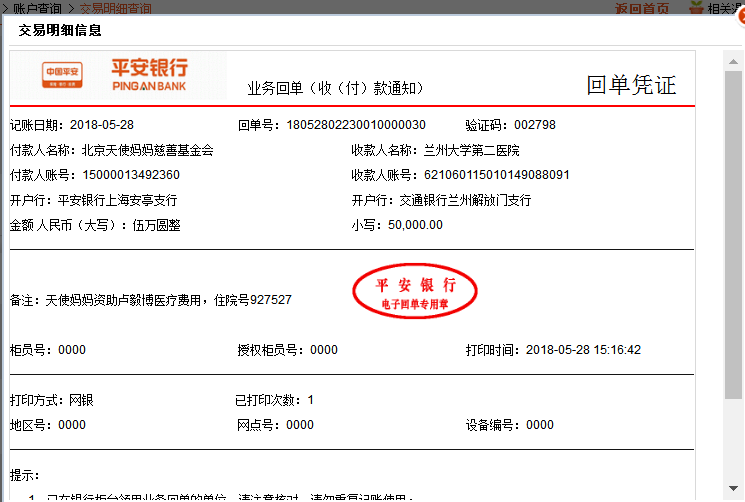This screenshot has width=745, height=502.
Task: Click 授权柜员号 0000 value
Action: (x=324, y=350)
